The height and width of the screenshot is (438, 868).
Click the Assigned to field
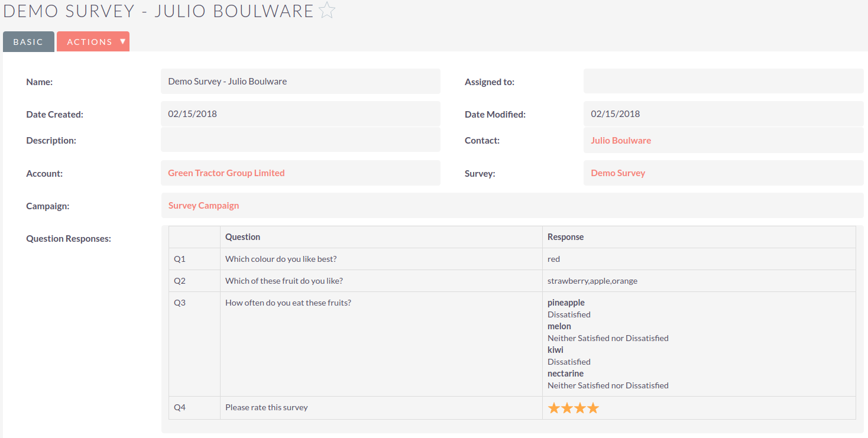724,81
